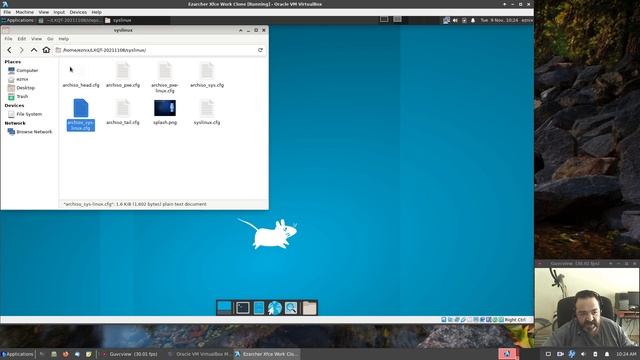Open the file manager Go menu
The height and width of the screenshot is (360, 640).
[50, 39]
